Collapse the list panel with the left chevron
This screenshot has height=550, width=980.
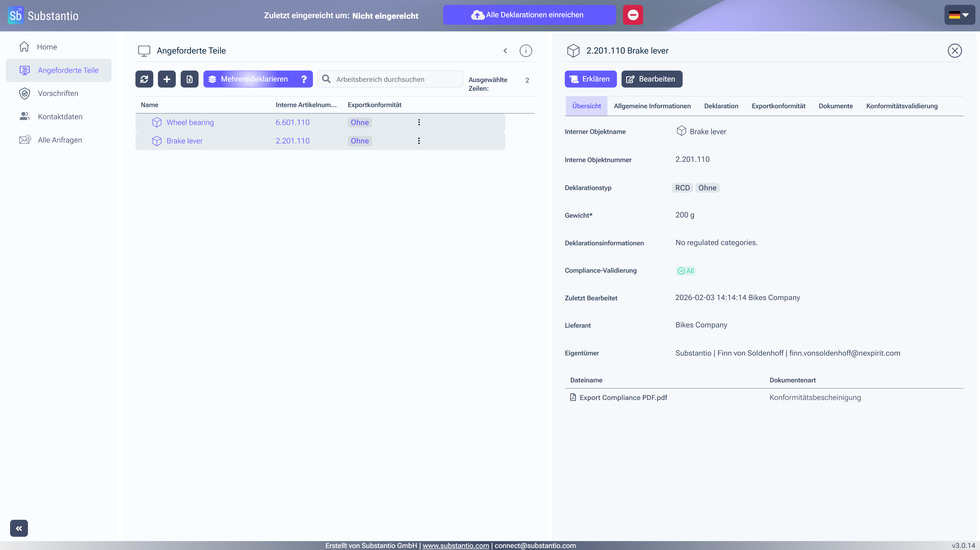505,51
